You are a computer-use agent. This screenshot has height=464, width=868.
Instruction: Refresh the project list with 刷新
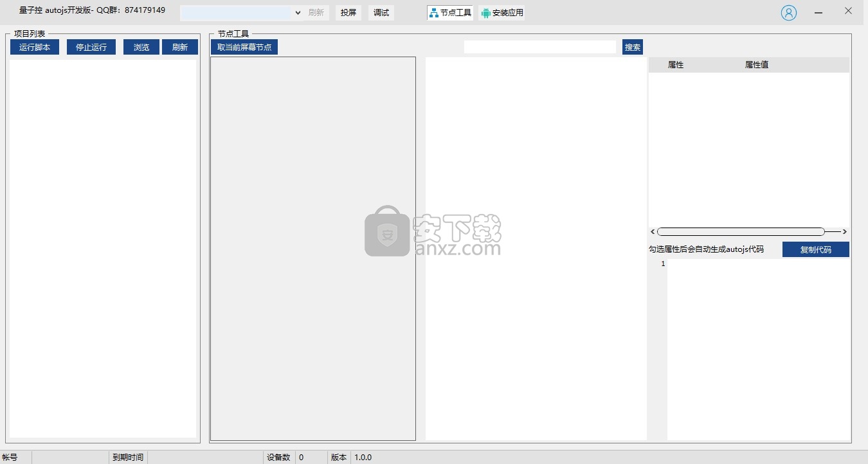(x=180, y=47)
